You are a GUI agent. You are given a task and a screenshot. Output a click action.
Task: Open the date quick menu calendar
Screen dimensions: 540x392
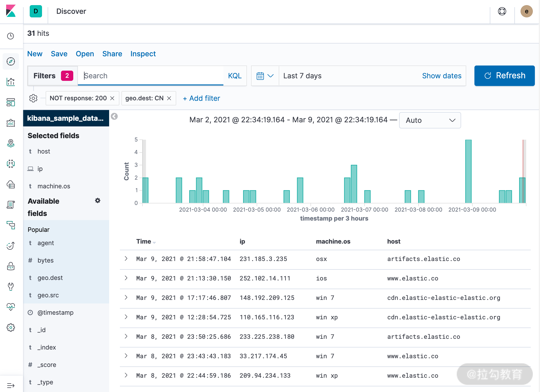pyautogui.click(x=265, y=76)
